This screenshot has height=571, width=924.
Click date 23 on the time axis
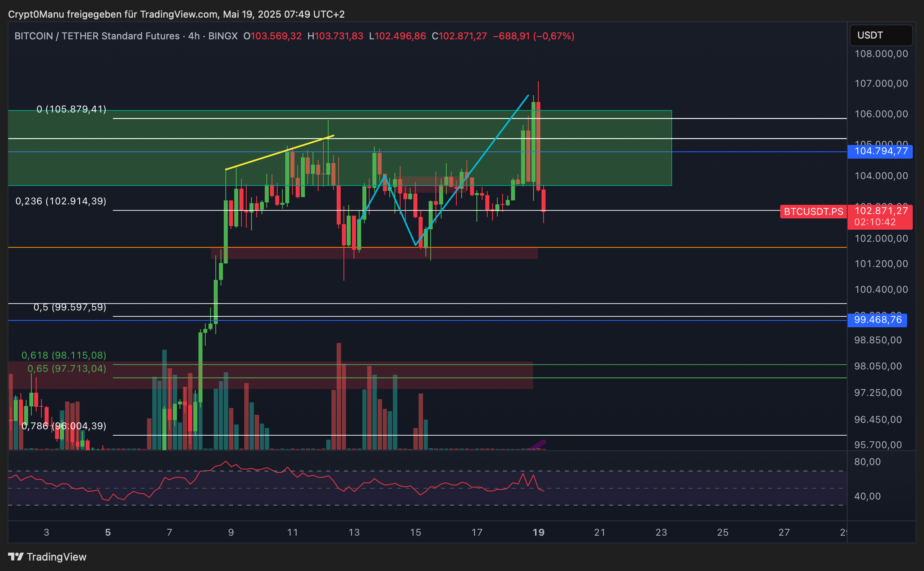pos(661,532)
